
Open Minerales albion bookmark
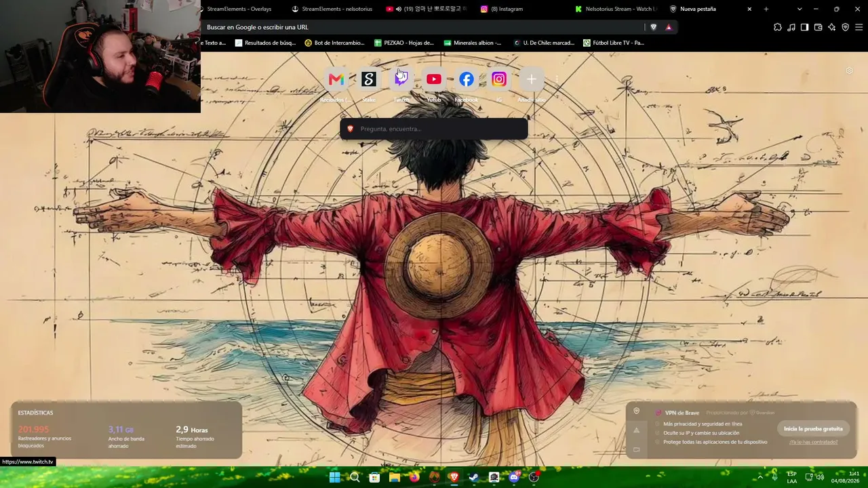pyautogui.click(x=473, y=43)
